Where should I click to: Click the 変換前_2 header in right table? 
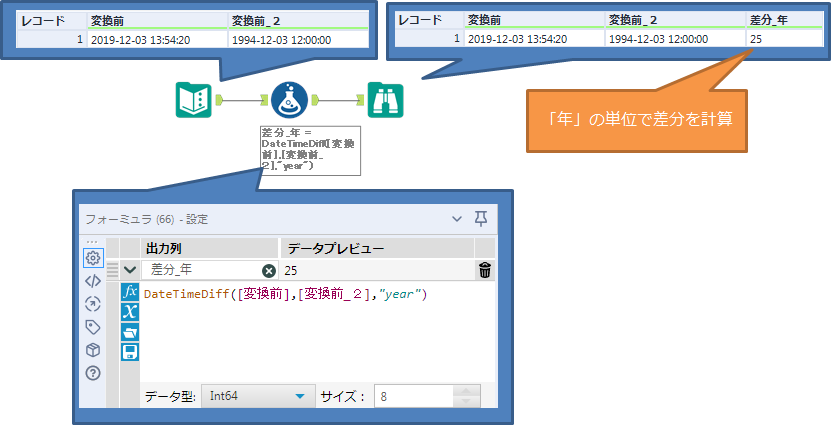click(675, 20)
